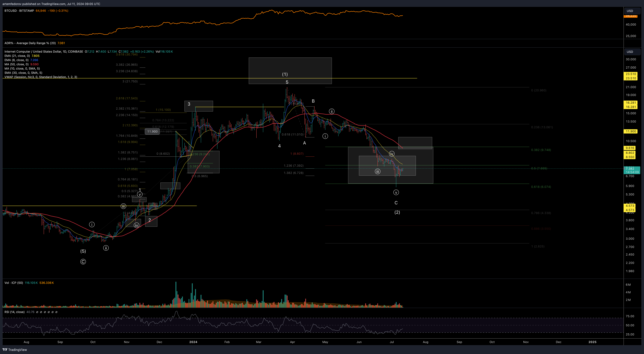Select the (5) wave label
The height and width of the screenshot is (354, 644).
point(83,251)
